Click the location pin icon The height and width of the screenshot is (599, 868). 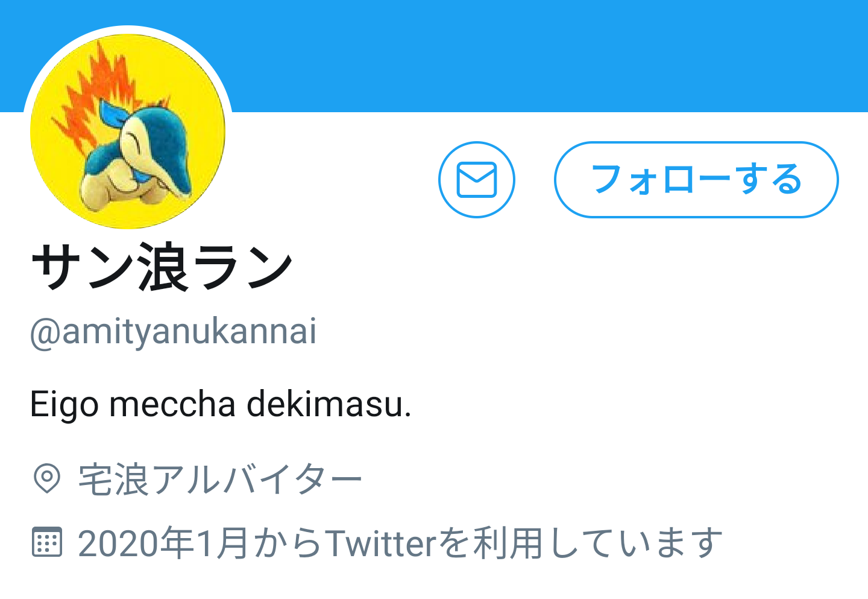[x=46, y=479]
